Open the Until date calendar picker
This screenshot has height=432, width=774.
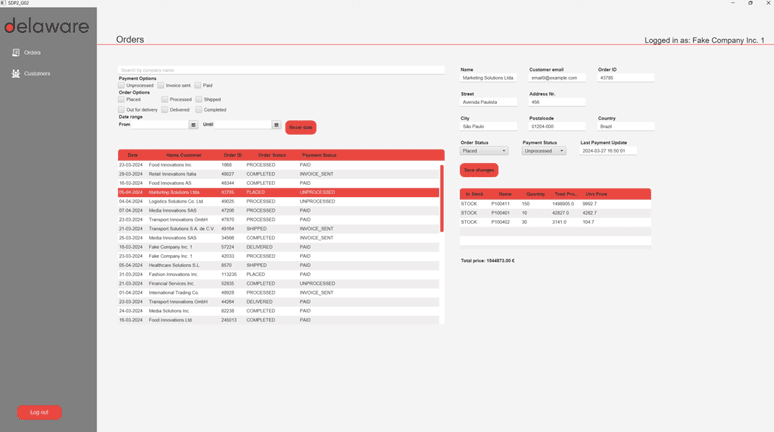pyautogui.click(x=276, y=125)
